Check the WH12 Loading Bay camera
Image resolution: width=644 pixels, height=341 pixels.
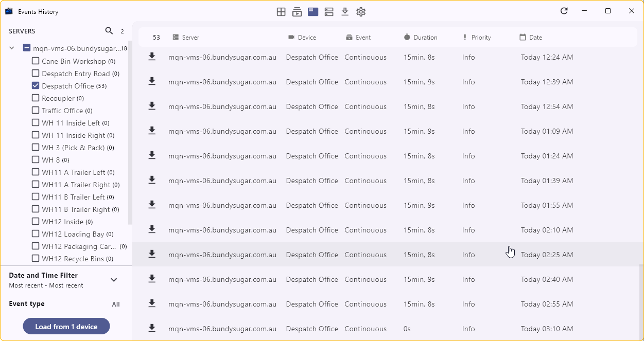click(x=36, y=234)
